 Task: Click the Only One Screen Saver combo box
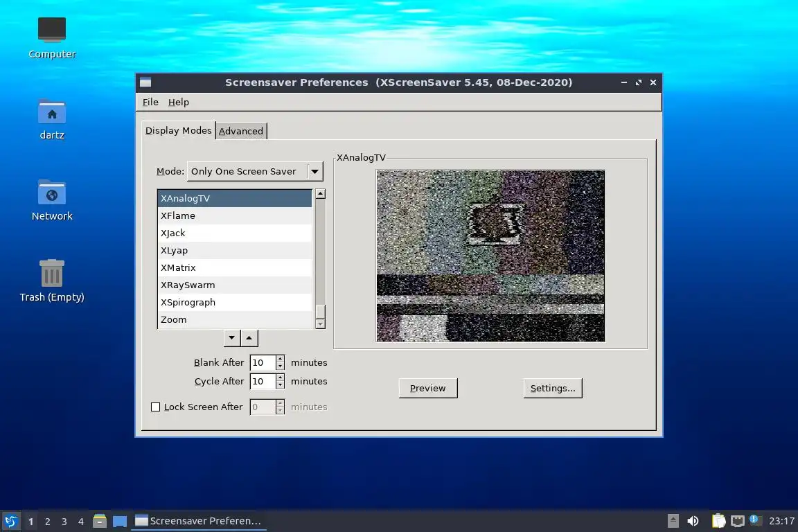[255, 172]
